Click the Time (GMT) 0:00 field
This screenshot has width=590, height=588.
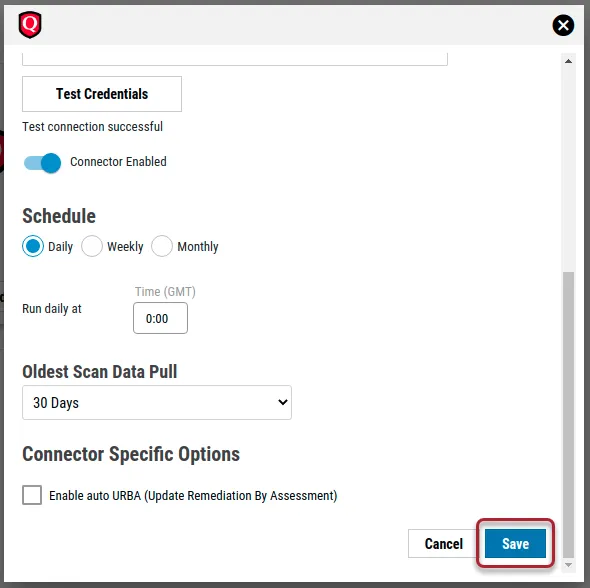[160, 318]
